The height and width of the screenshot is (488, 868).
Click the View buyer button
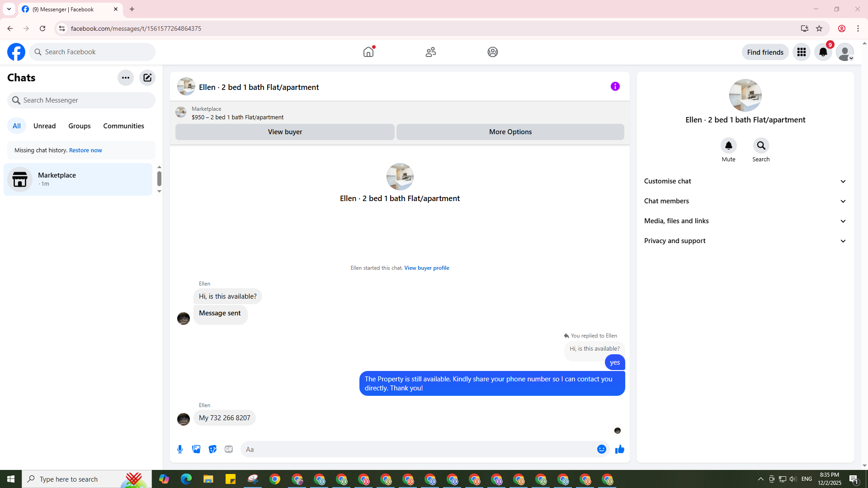285,132
